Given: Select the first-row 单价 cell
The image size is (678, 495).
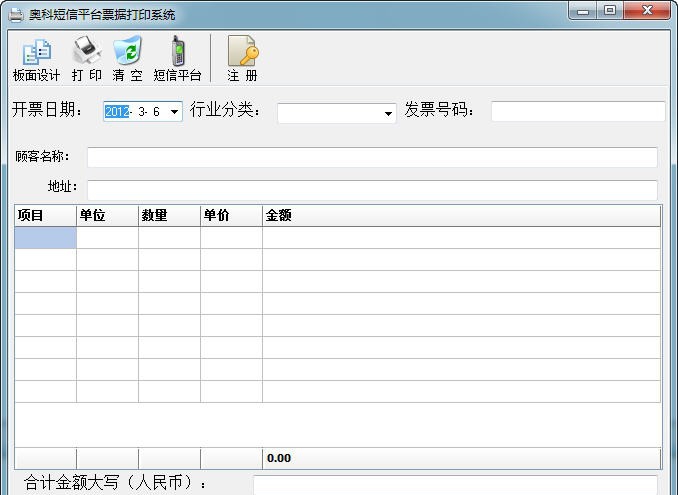Looking at the screenshot, I should coord(231,238).
